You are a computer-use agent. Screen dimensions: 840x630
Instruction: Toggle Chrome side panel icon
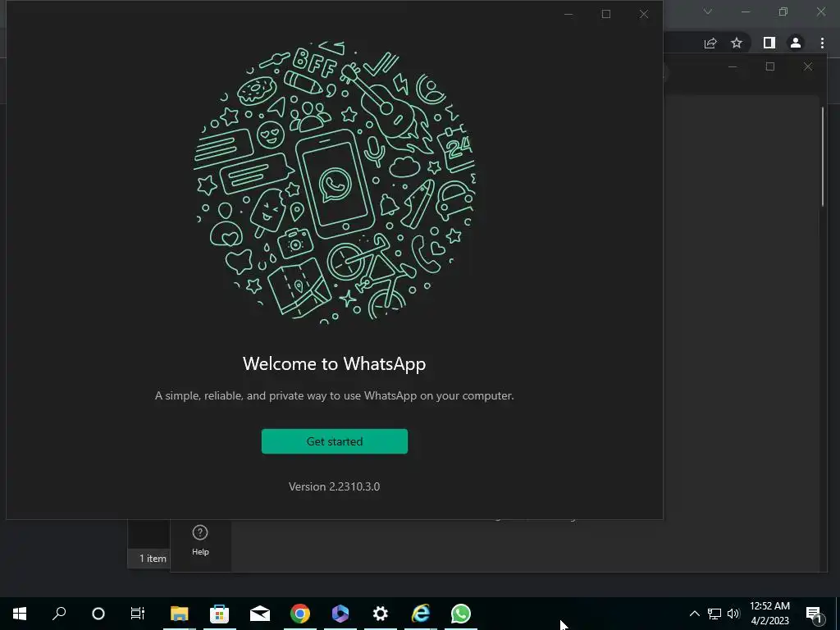[769, 43]
